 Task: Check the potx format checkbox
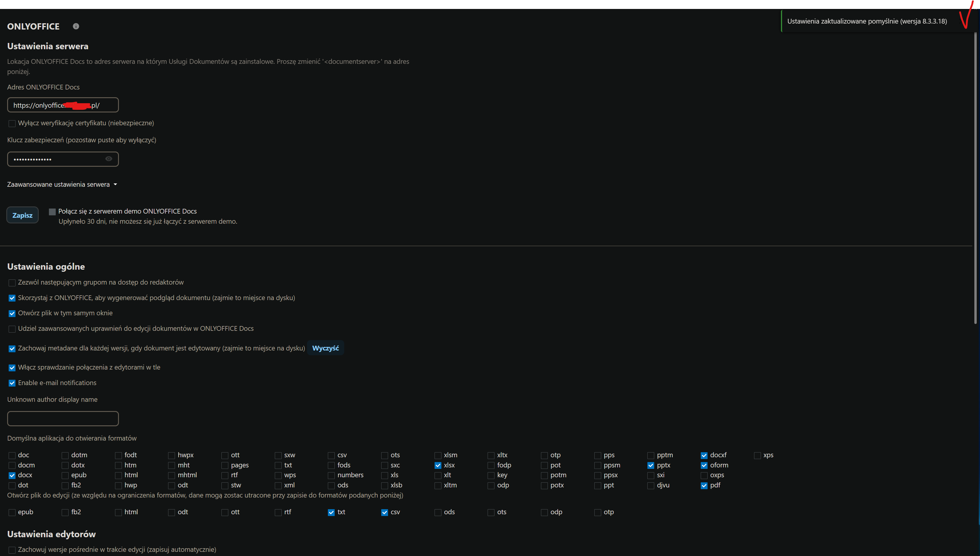point(544,486)
